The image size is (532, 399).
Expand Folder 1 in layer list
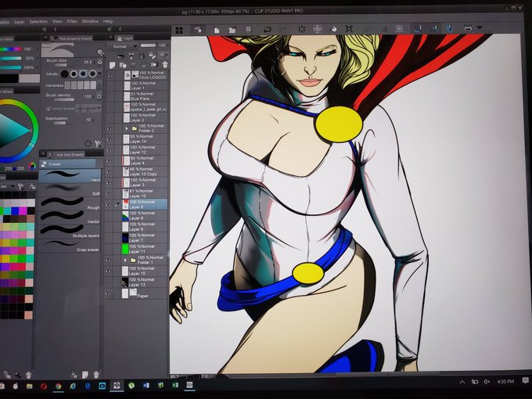(x=125, y=261)
